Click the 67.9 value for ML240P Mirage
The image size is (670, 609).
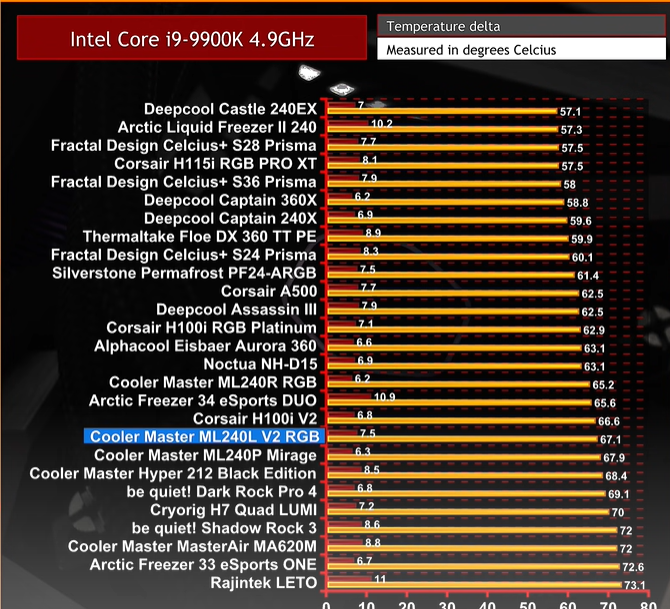[x=614, y=458]
